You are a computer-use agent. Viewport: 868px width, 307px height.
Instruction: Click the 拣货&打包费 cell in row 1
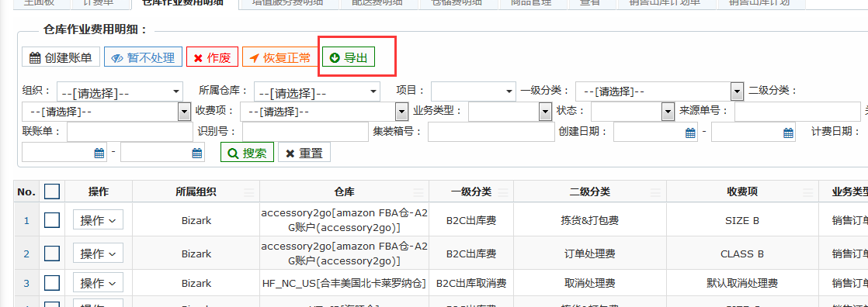click(589, 221)
